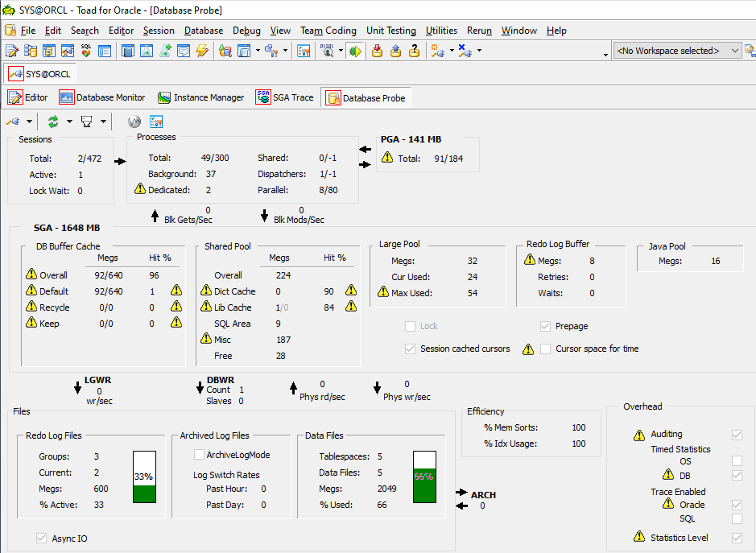Toggle the Lock checkbox
Image resolution: width=756 pixels, height=553 pixels.
(x=411, y=326)
